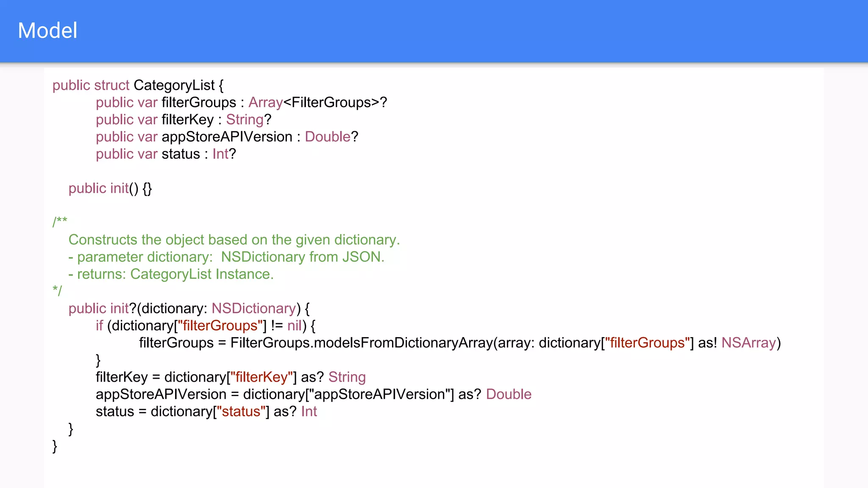The width and height of the screenshot is (868, 488).
Task: Click the 'public var status : Int?' line
Action: pos(165,154)
